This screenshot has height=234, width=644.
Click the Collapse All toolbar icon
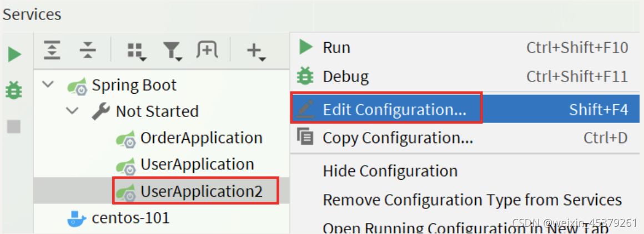pyautogui.click(x=88, y=51)
